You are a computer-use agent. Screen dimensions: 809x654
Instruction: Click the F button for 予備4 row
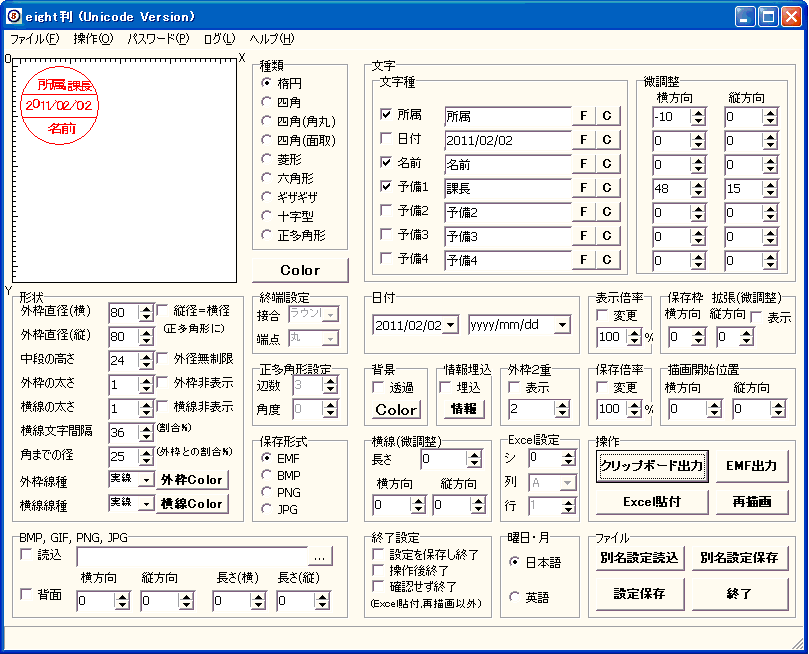tap(584, 259)
